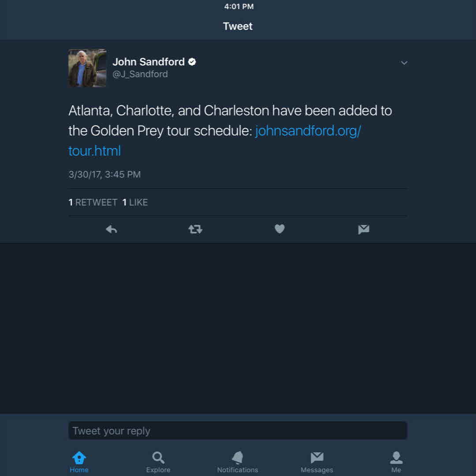Open John Sandford's profile photo

pyautogui.click(x=87, y=68)
